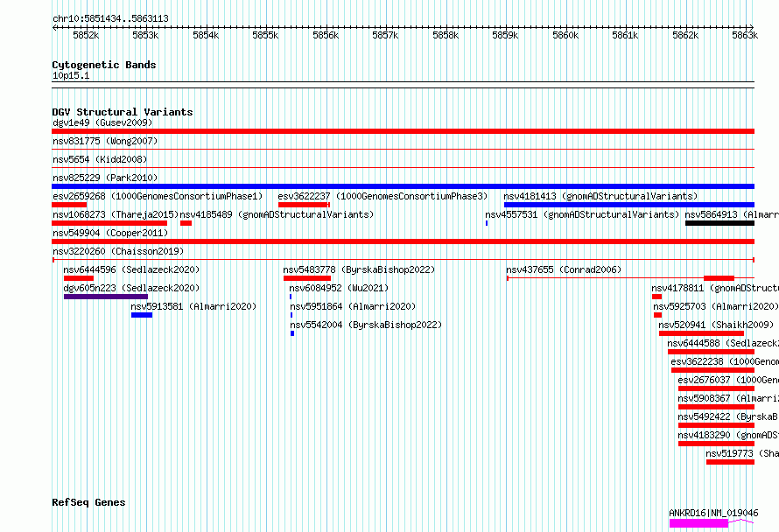This screenshot has width=779, height=532.
Task: Click nsv5913581 (Almarri2020) label
Action: [193, 306]
